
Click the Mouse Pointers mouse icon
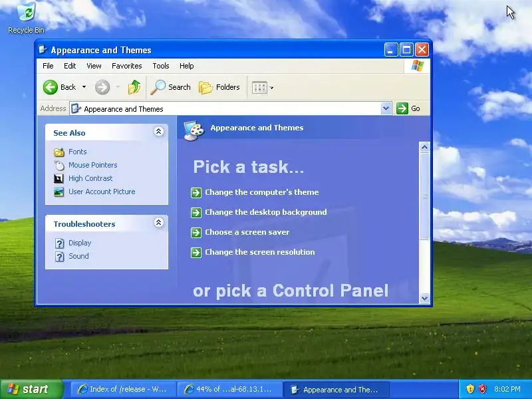[x=59, y=165]
